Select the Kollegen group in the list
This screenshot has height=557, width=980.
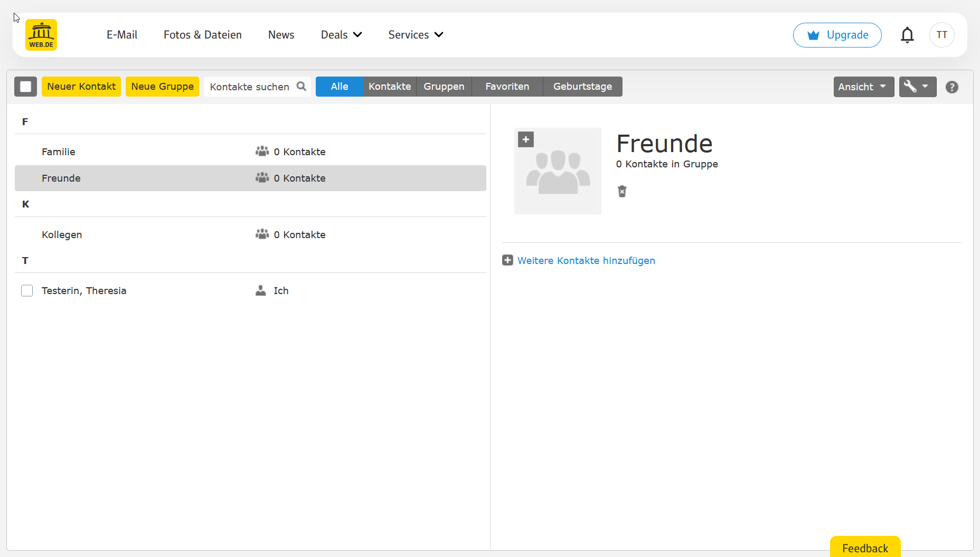click(62, 234)
